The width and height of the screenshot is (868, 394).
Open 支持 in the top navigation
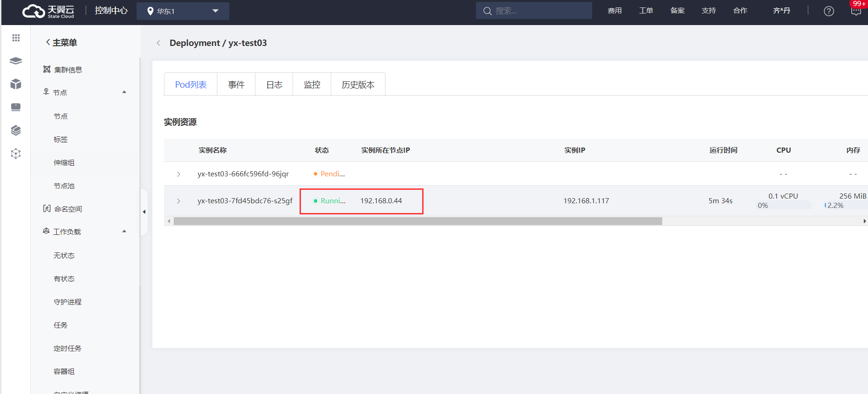(x=709, y=11)
